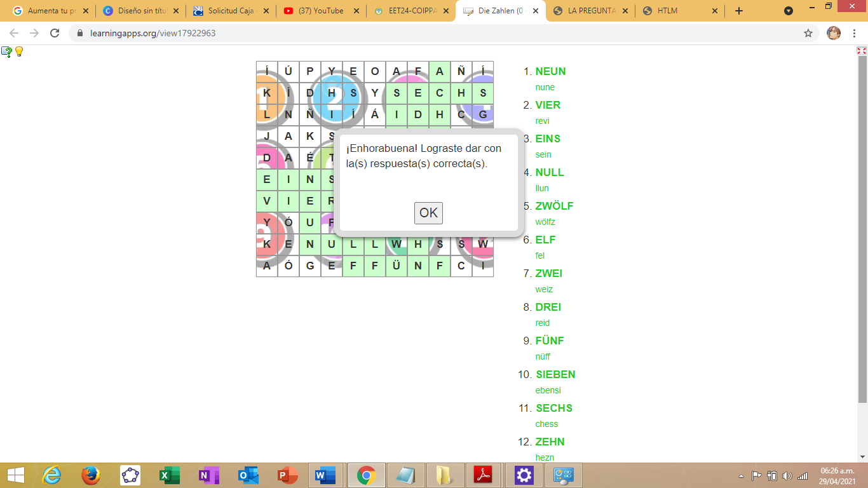Close the Aumenta tu Google tab
Viewport: 868px width, 488px height.
tap(86, 11)
